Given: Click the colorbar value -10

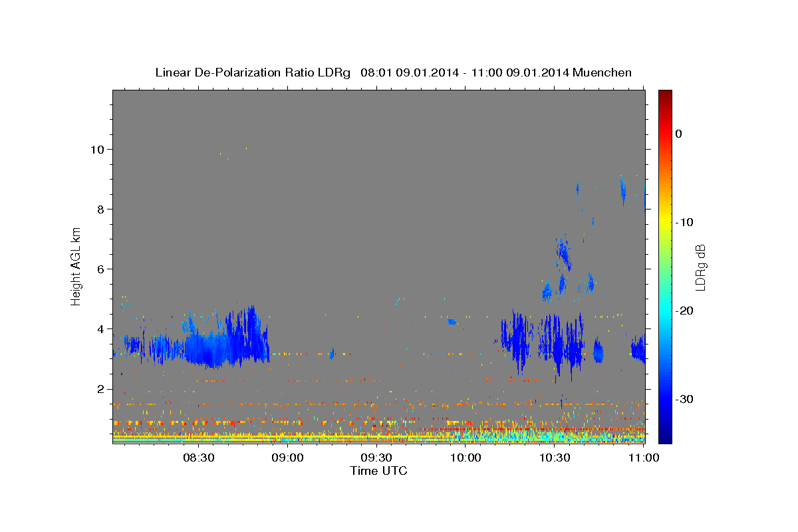Looking at the screenshot, I should [684, 222].
